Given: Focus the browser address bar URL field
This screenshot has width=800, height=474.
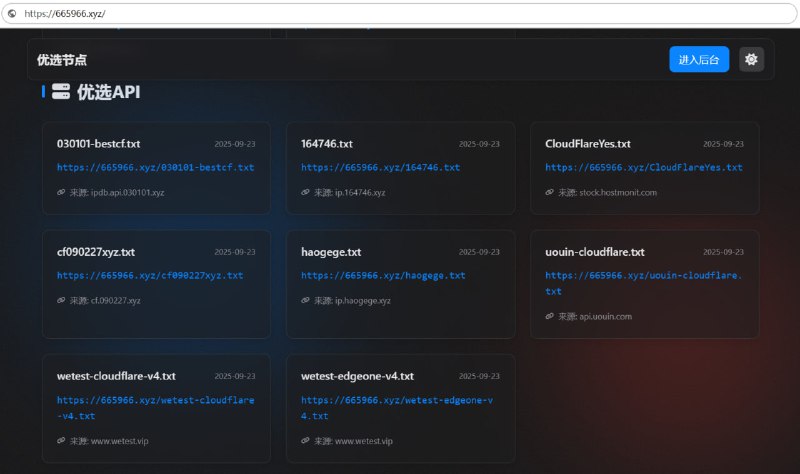Looking at the screenshot, I should 400,14.
